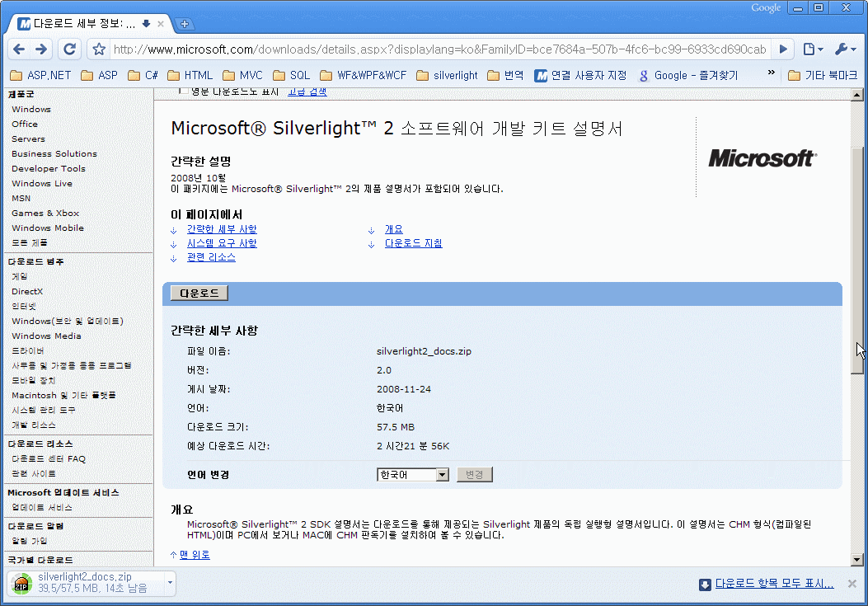
Task: Close the current download details tab
Action: tap(161, 24)
